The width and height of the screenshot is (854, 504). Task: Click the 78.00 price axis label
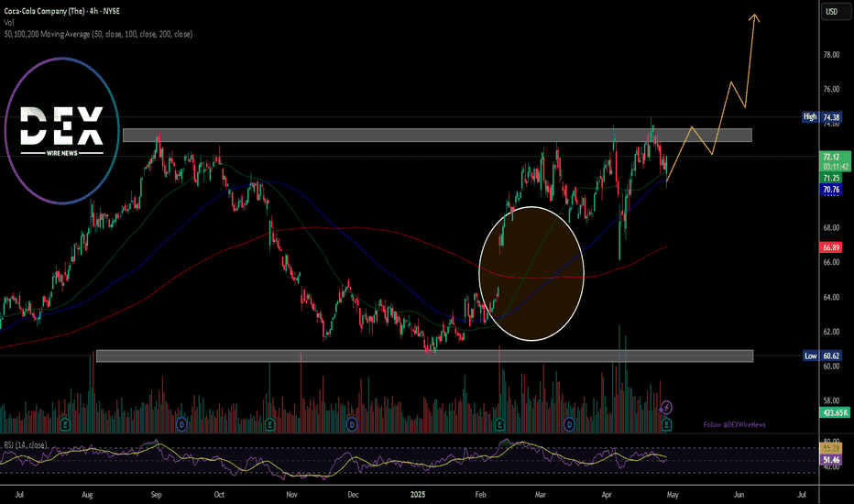click(x=831, y=54)
